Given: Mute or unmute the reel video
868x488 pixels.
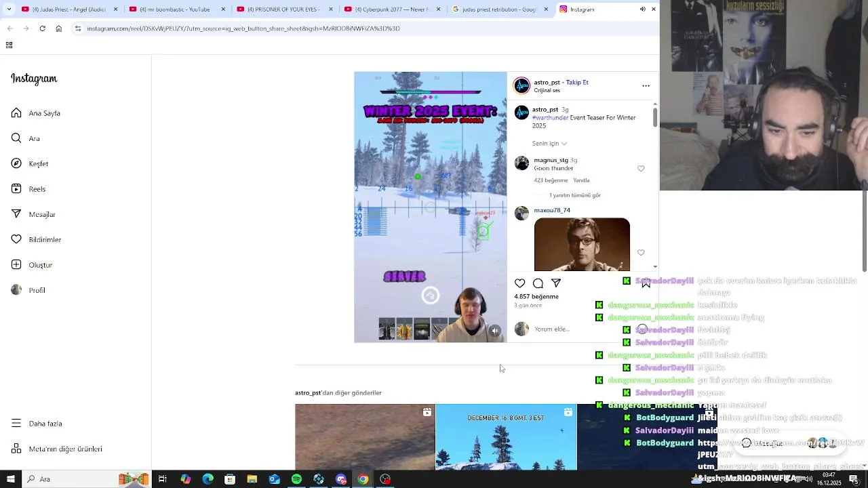Looking at the screenshot, I should point(495,331).
